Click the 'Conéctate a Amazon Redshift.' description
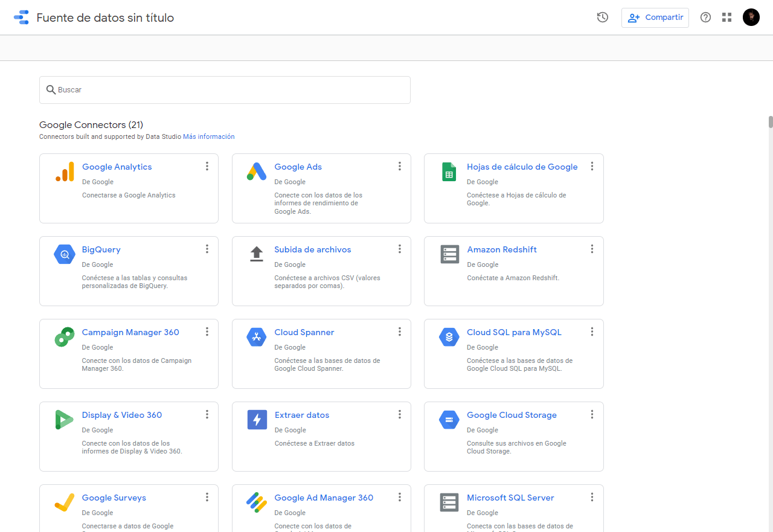 tap(513, 278)
